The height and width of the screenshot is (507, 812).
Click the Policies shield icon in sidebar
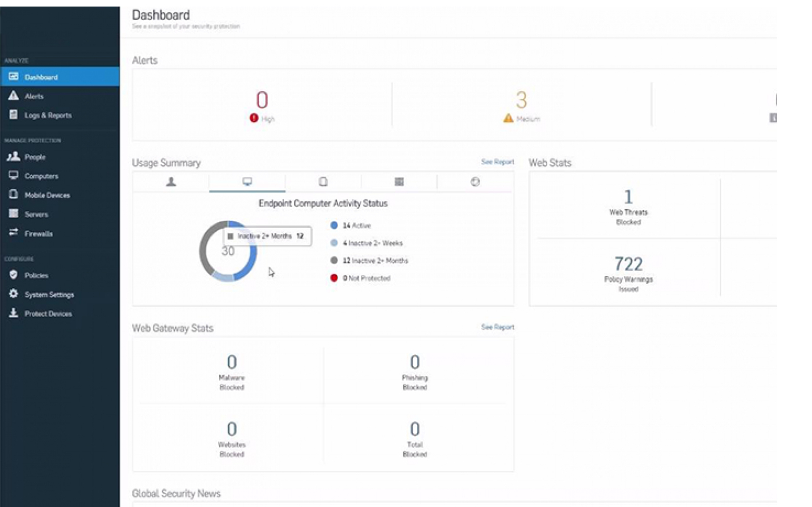[x=14, y=275]
